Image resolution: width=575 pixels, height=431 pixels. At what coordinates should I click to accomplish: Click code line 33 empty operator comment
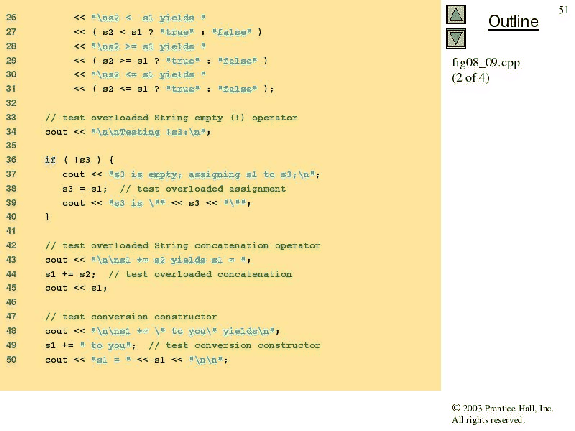pos(171,118)
